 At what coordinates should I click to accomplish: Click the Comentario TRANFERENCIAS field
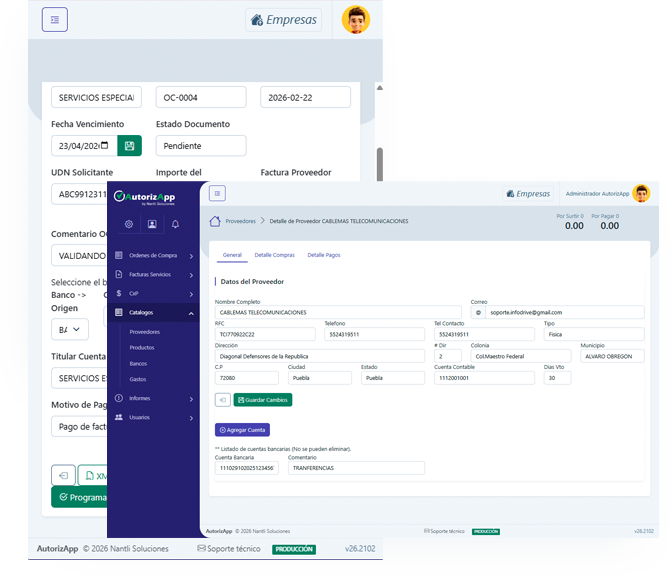click(356, 468)
